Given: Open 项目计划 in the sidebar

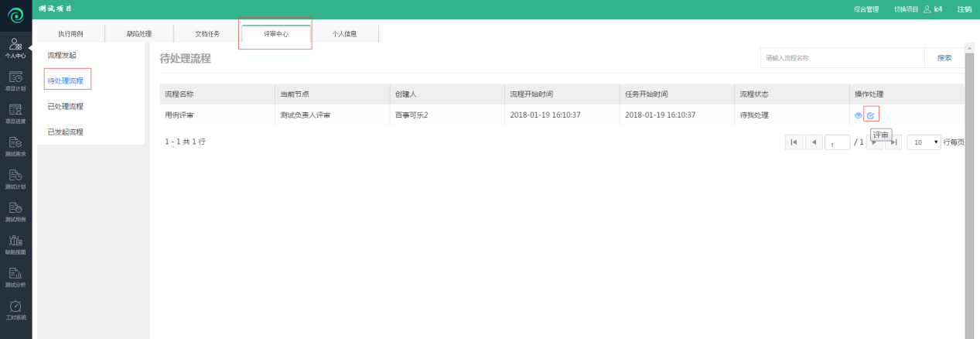Looking at the screenshot, I should pos(15,81).
